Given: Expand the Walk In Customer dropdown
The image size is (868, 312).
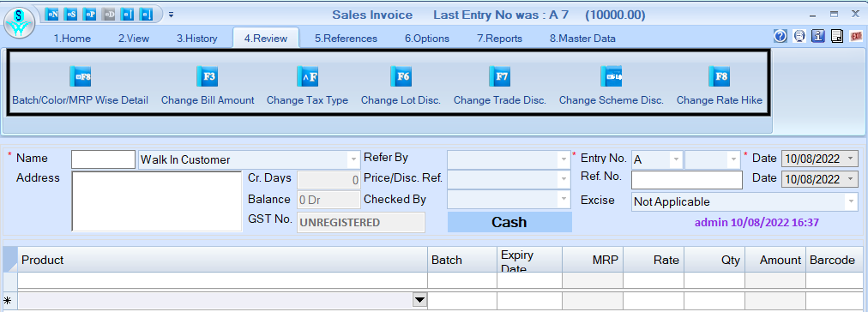Looking at the screenshot, I should coord(353,160).
